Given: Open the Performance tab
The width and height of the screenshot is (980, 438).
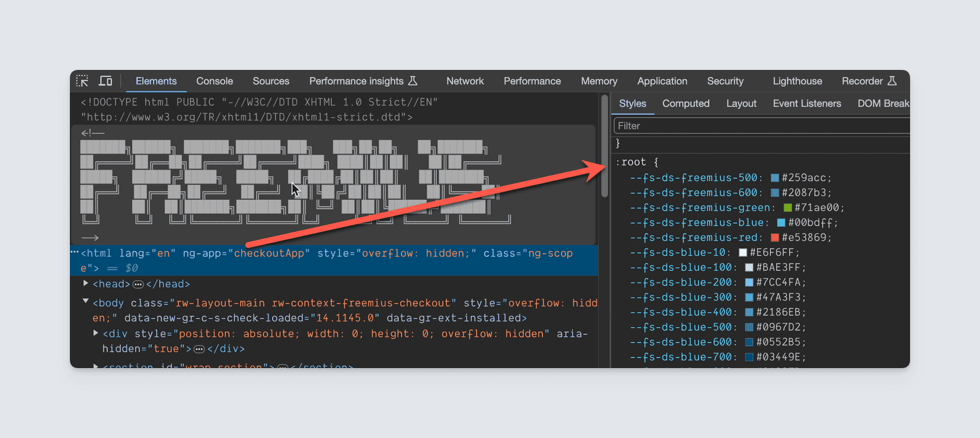Looking at the screenshot, I should [533, 81].
